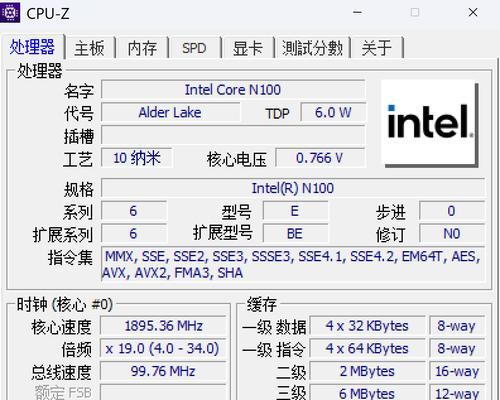Click the 12-way associativity value

point(457,393)
